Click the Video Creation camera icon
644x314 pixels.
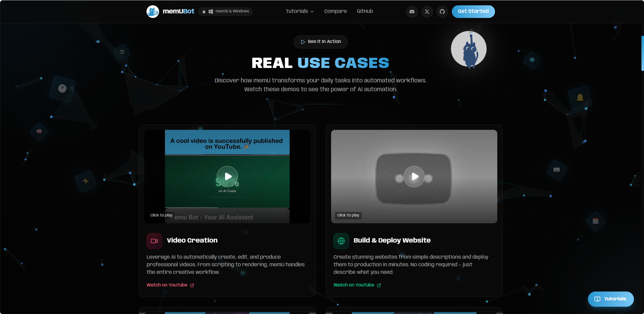click(154, 241)
